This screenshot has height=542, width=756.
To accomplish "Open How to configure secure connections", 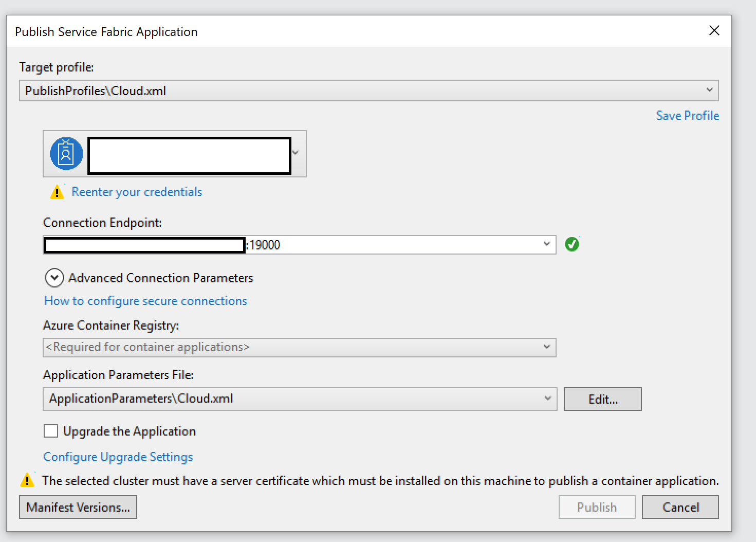I will click(145, 300).
